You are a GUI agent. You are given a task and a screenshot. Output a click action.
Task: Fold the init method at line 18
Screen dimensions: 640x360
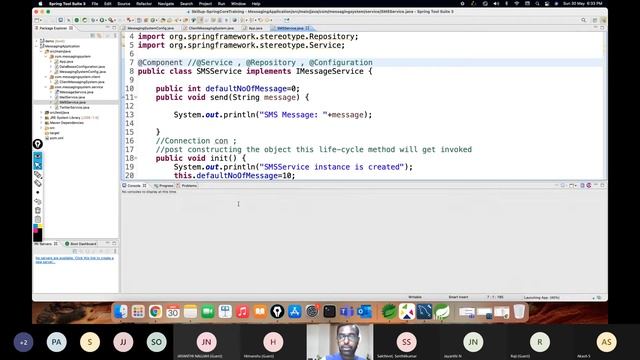pyautogui.click(x=136, y=158)
